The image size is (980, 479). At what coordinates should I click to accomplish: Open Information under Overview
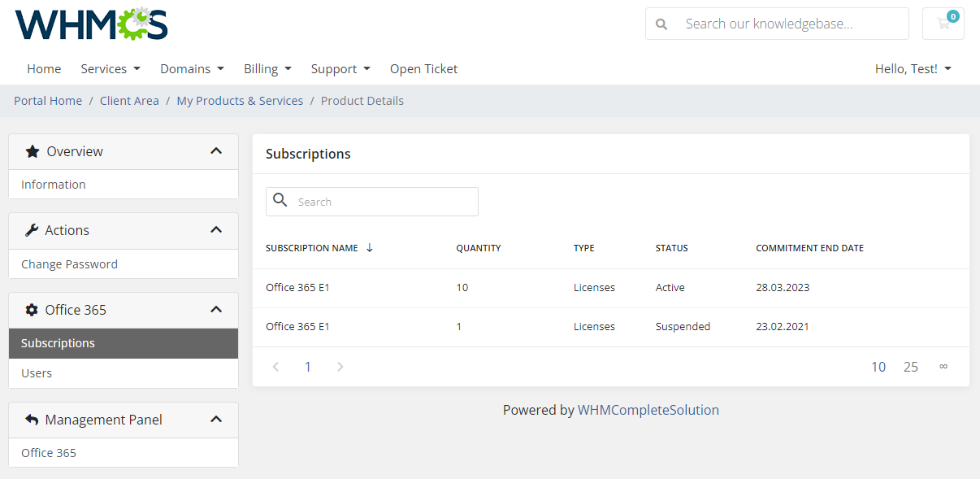coord(124,185)
